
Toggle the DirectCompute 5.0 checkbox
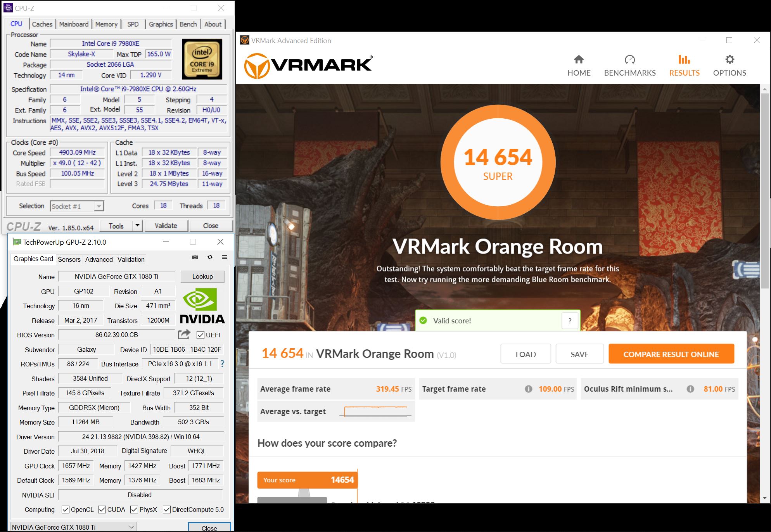167,510
